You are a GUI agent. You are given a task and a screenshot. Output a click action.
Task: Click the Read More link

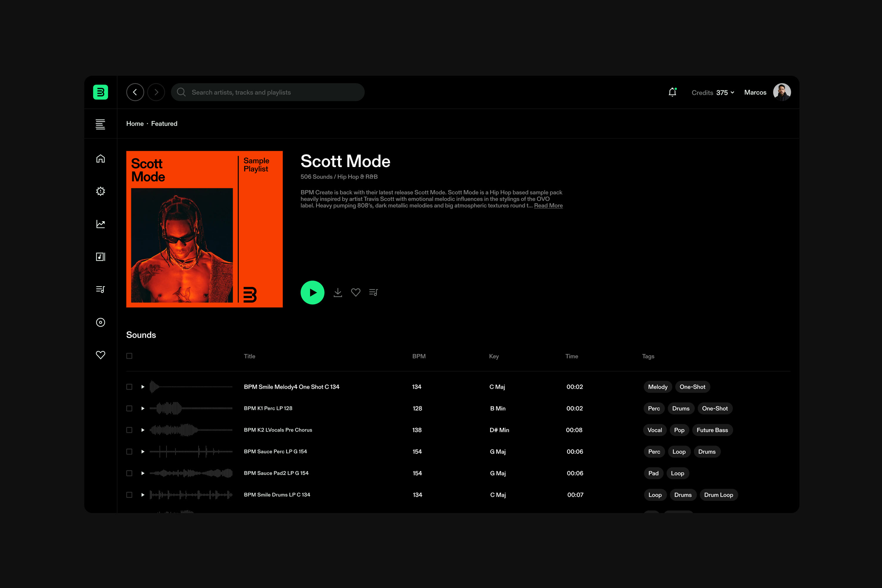point(548,206)
